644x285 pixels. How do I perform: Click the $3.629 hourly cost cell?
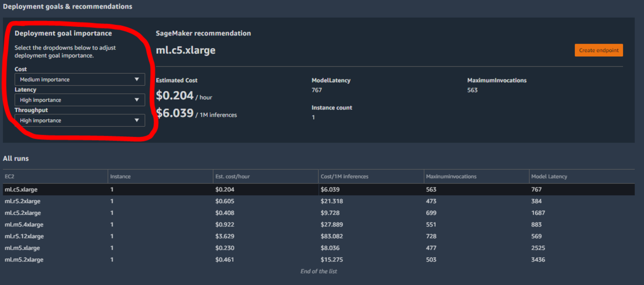[x=225, y=236]
